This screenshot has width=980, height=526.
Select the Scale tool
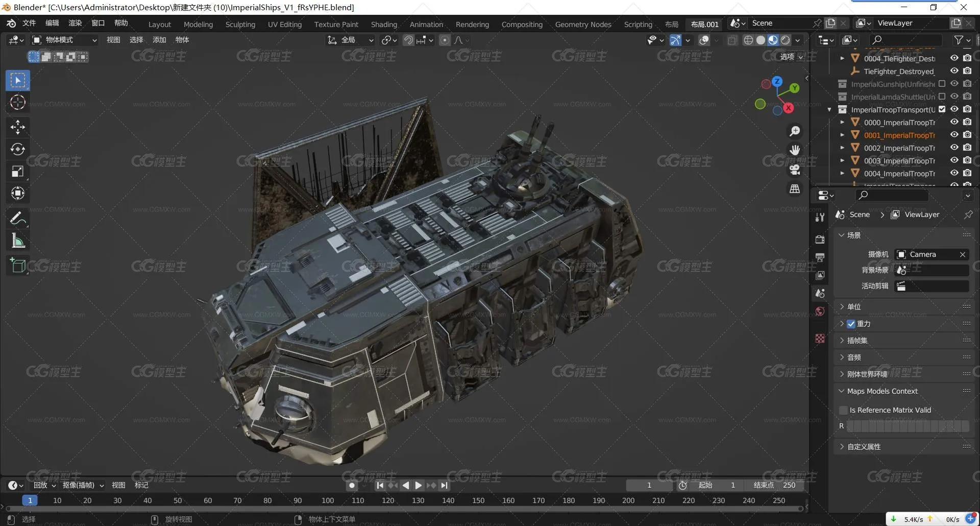tap(18, 172)
